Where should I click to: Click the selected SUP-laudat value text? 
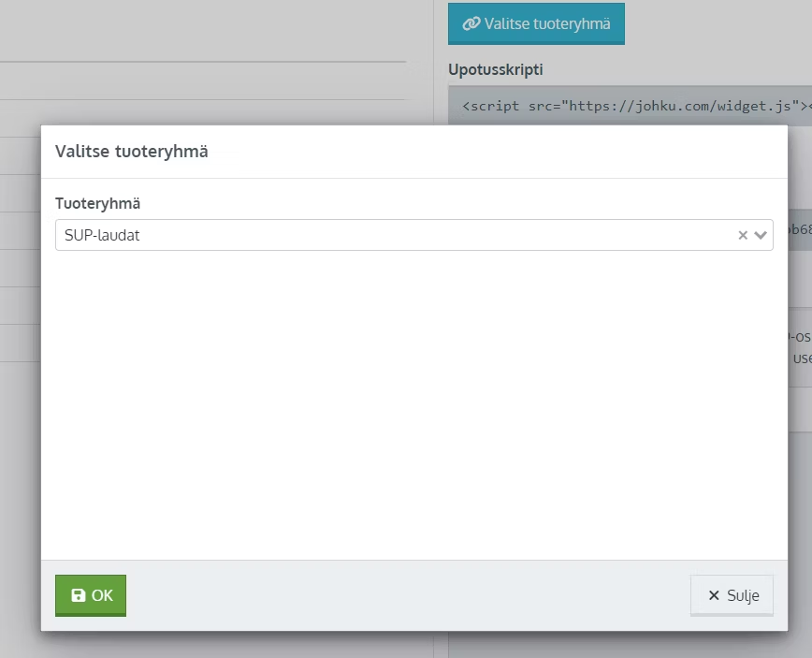click(x=102, y=235)
